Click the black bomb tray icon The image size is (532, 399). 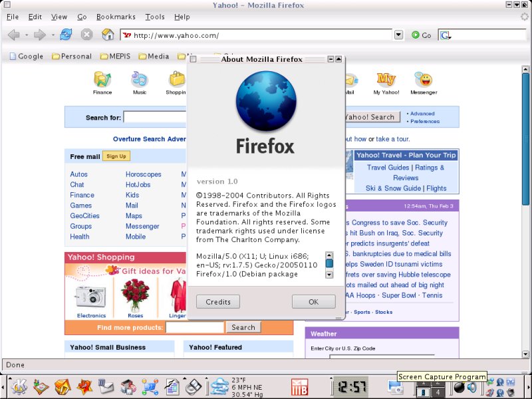pyautogui.click(x=459, y=388)
